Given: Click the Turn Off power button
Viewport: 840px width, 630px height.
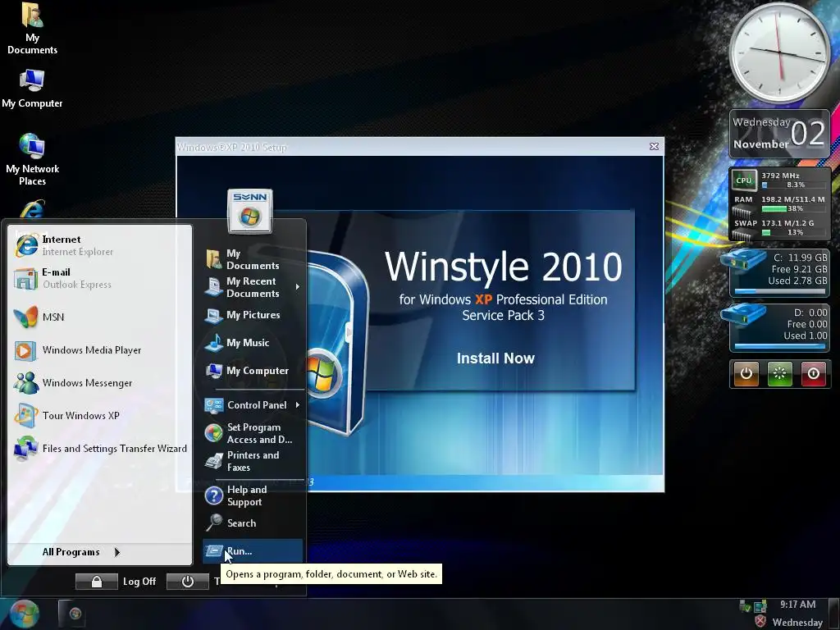Looking at the screenshot, I should (x=188, y=582).
